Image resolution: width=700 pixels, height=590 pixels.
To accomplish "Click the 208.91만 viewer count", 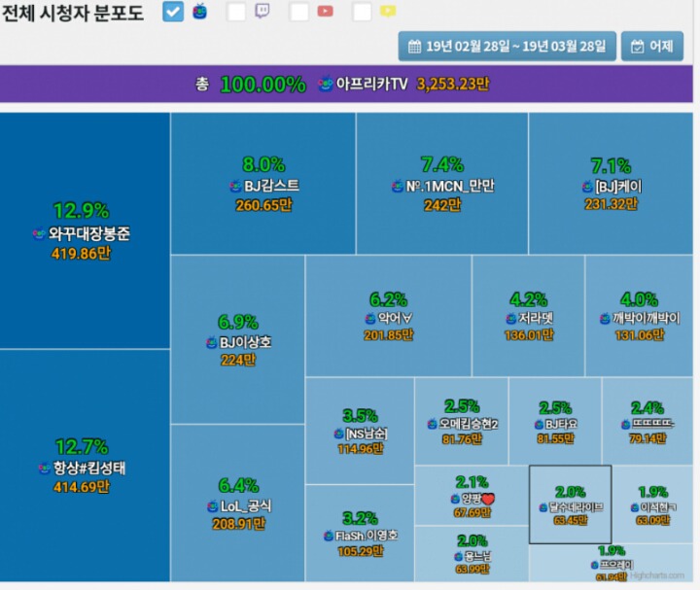I will click(x=238, y=524).
